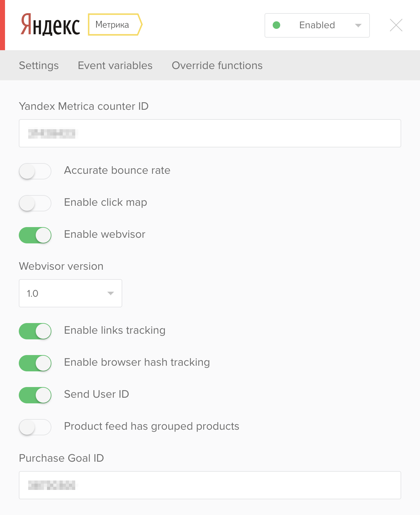This screenshot has height=515, width=420.
Task: Focus the Yandex Metrica counter ID field
Action: [210, 133]
